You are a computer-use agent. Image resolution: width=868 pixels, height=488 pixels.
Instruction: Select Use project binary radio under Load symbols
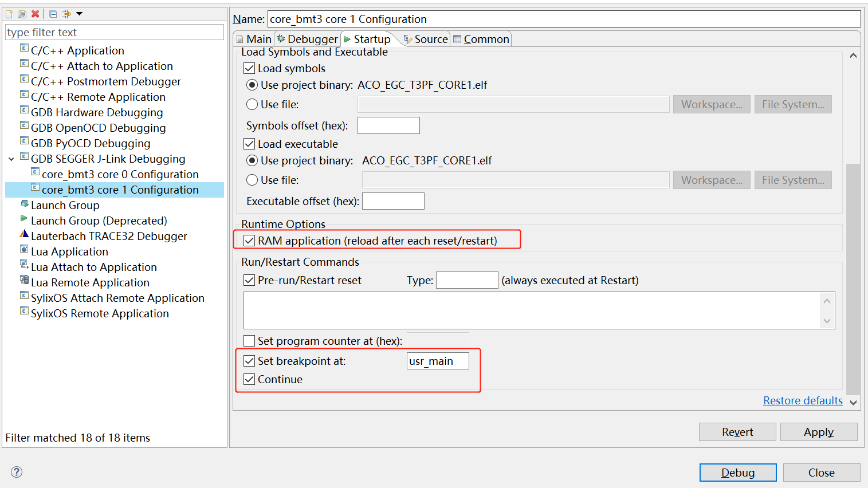[x=252, y=85]
